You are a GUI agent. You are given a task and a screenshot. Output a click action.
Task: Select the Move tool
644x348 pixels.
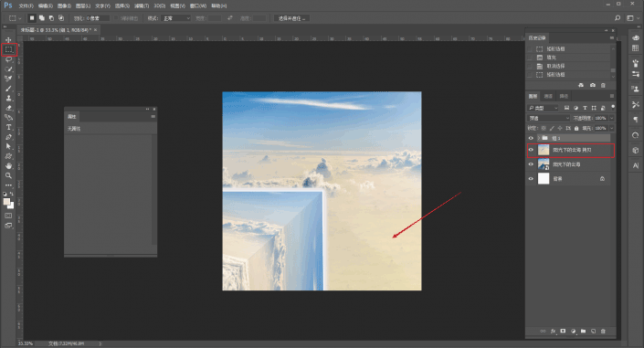8,40
